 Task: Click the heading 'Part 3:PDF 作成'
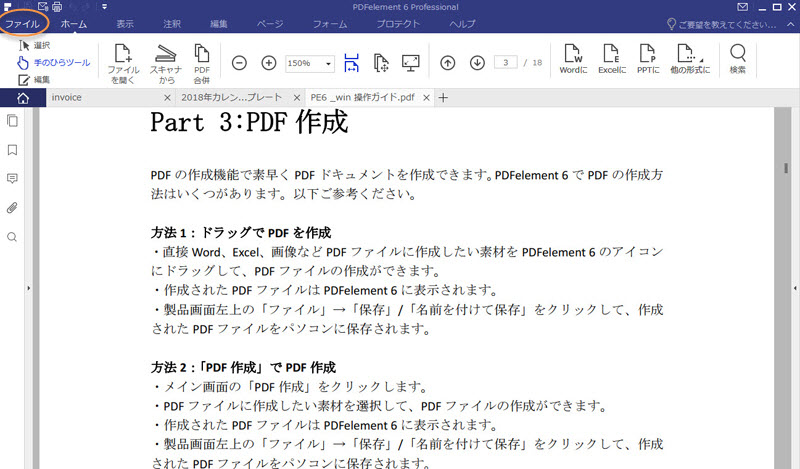(x=249, y=122)
